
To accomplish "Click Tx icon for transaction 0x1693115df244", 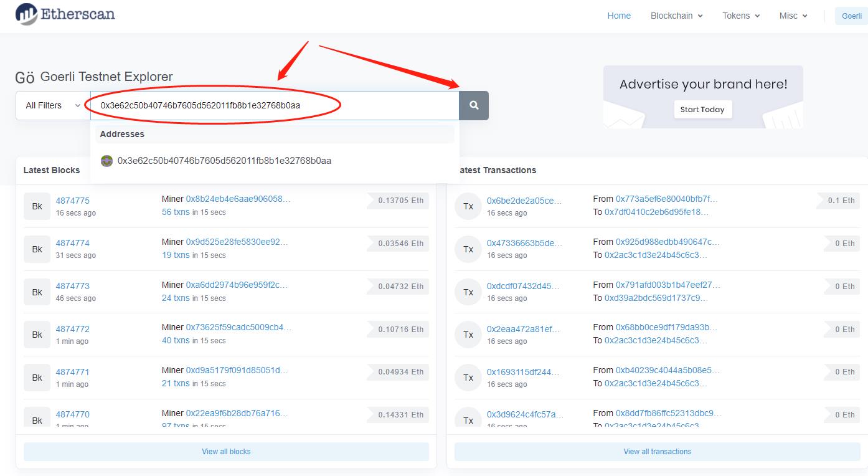I will click(x=468, y=378).
